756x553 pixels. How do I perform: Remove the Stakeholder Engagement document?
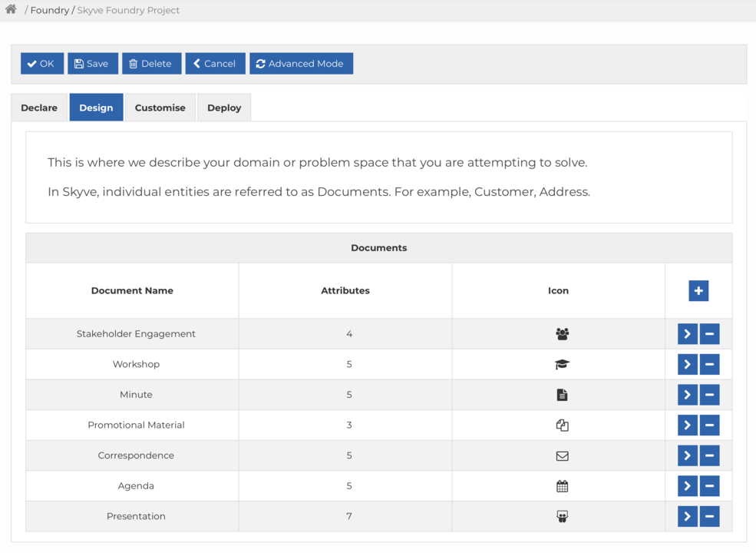coord(709,334)
